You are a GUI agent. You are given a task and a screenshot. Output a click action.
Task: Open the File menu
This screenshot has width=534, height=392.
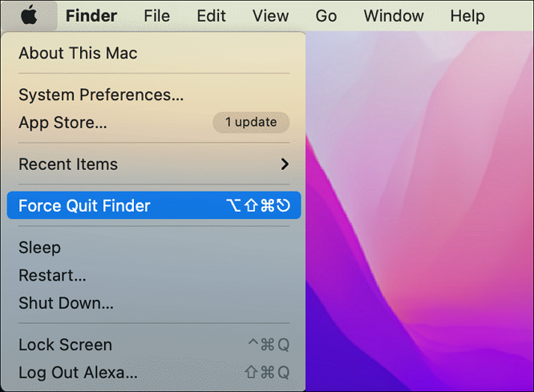click(x=156, y=16)
